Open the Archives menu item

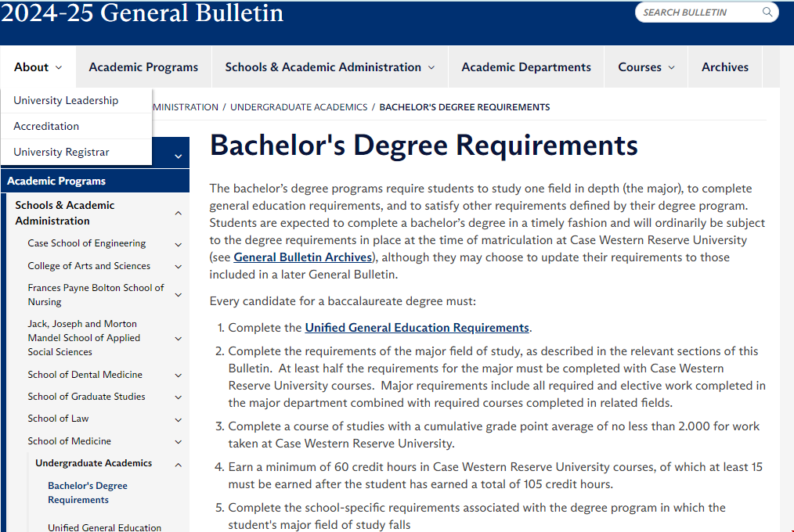point(724,67)
